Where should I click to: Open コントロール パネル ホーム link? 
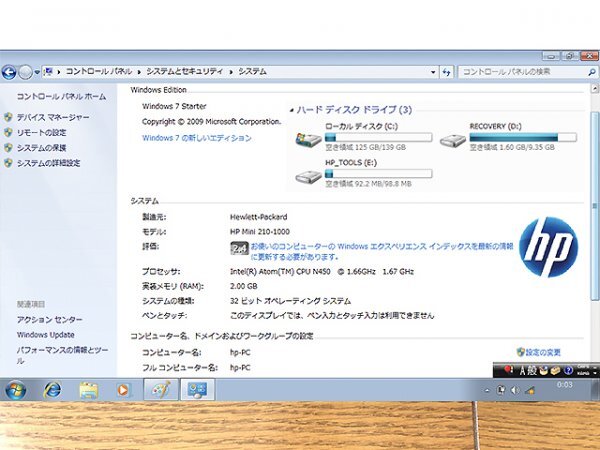tap(61, 97)
